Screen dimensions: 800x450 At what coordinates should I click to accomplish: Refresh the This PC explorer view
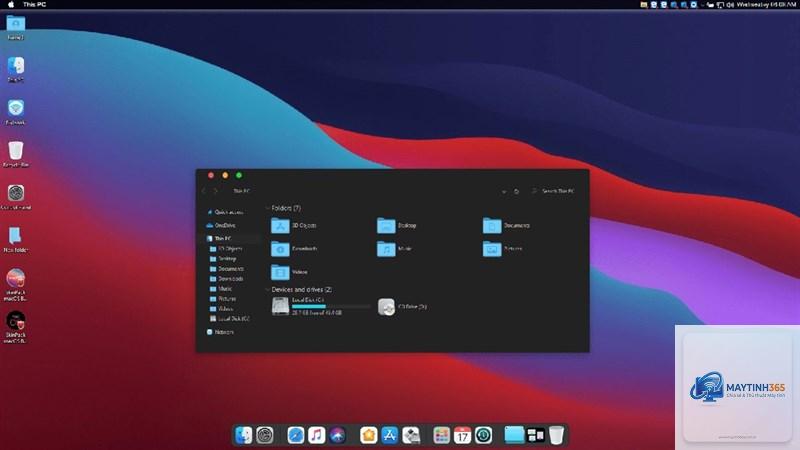[x=516, y=191]
